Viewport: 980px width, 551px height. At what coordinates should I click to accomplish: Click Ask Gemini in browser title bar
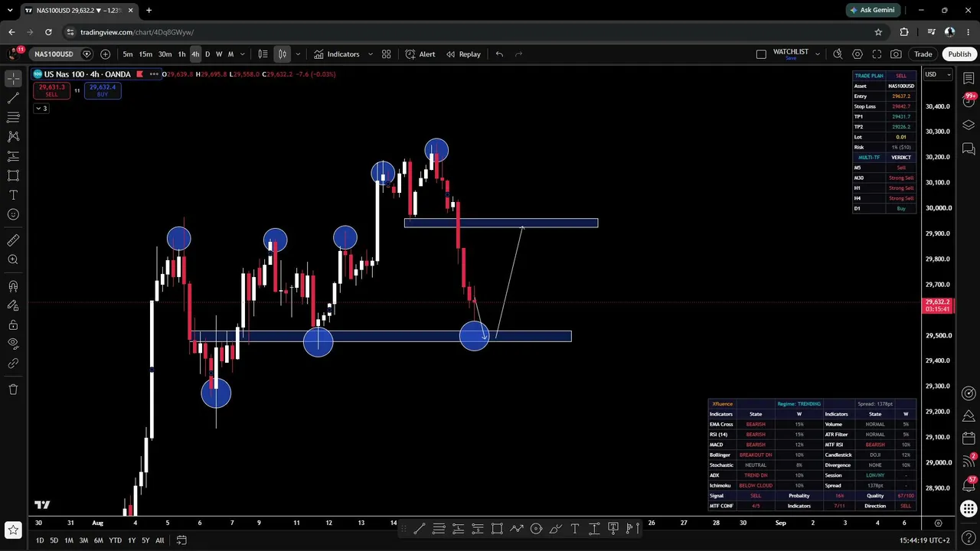pos(872,10)
